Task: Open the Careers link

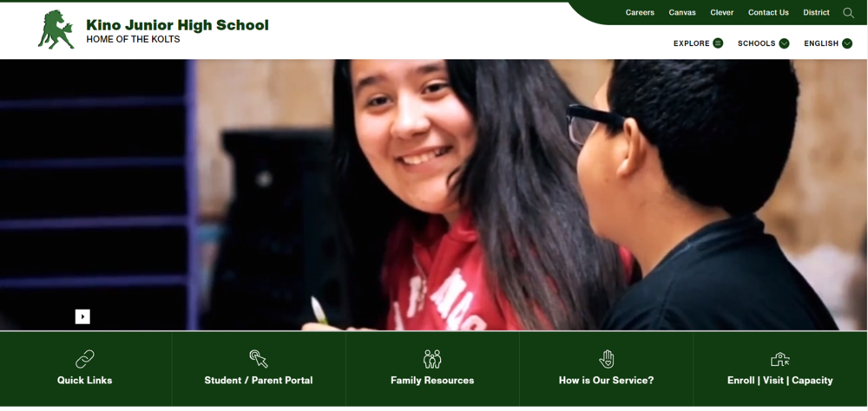Action: pyautogui.click(x=640, y=12)
